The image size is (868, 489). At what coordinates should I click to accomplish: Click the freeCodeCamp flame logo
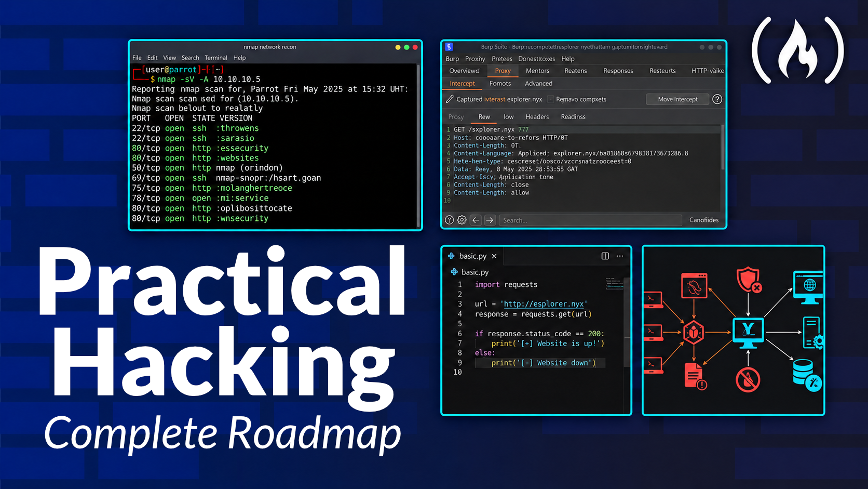coord(798,50)
